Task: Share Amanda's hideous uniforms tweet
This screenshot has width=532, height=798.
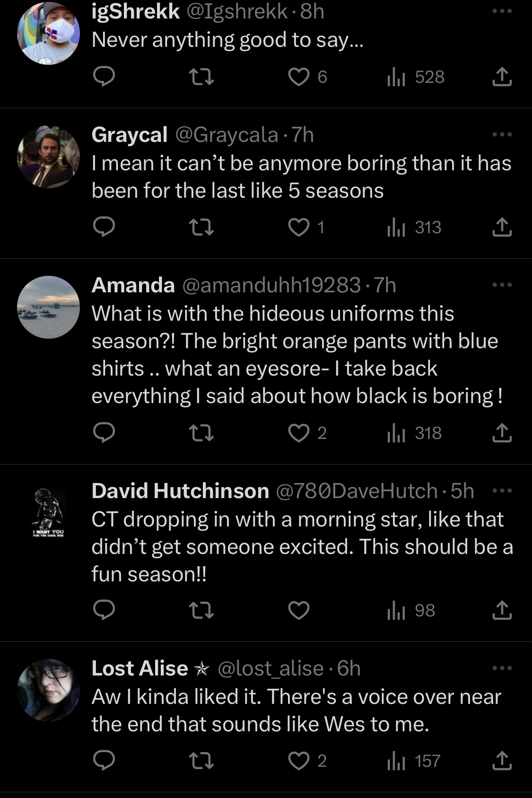Action: tap(502, 433)
